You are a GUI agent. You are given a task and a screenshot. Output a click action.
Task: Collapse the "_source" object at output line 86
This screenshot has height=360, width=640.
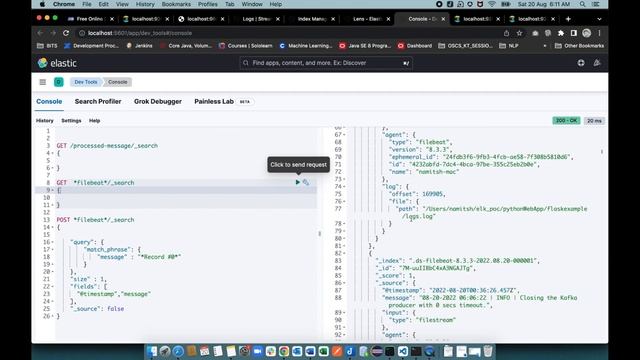[344, 283]
